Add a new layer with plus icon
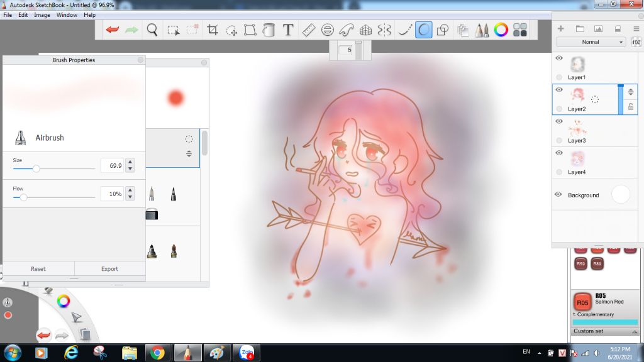The image size is (644, 362). [560, 28]
